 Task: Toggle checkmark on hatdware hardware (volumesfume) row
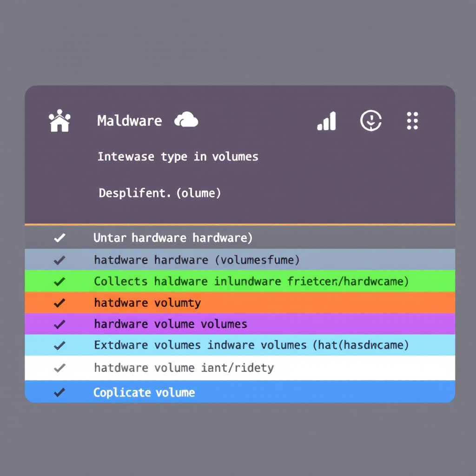coord(59,260)
